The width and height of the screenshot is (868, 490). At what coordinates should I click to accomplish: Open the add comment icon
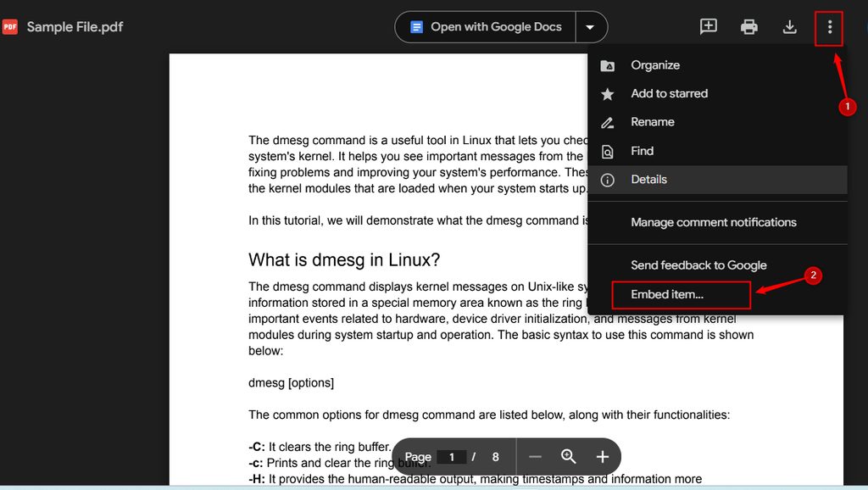pos(709,26)
